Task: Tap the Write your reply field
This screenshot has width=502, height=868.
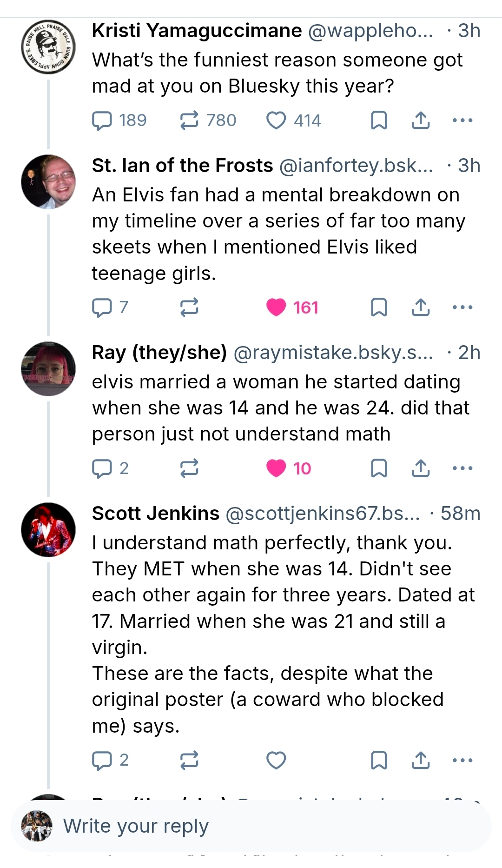Action: pyautogui.click(x=251, y=826)
